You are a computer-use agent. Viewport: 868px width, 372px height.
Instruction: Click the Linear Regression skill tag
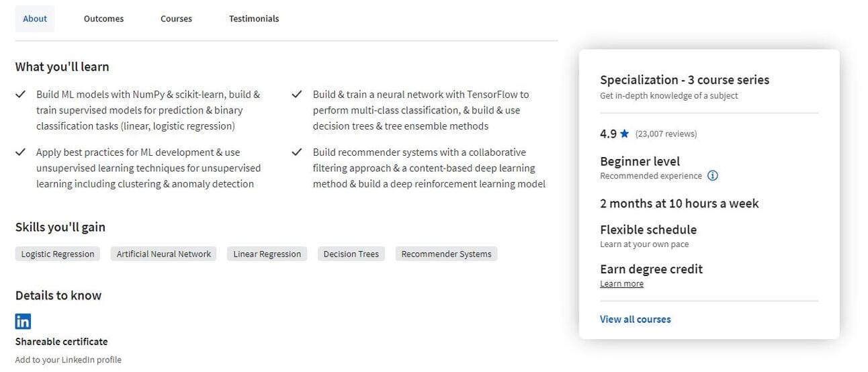click(x=267, y=254)
